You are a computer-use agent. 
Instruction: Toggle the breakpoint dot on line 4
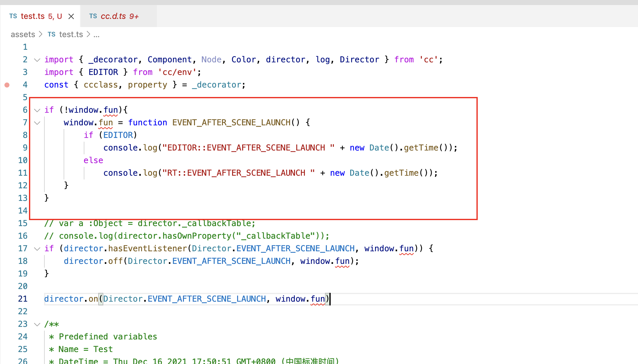tap(7, 85)
